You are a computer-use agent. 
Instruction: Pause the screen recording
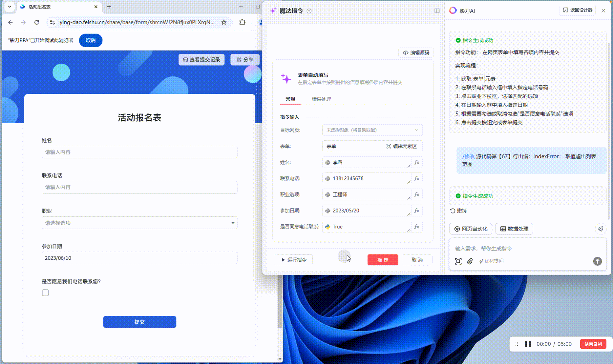(x=528, y=344)
